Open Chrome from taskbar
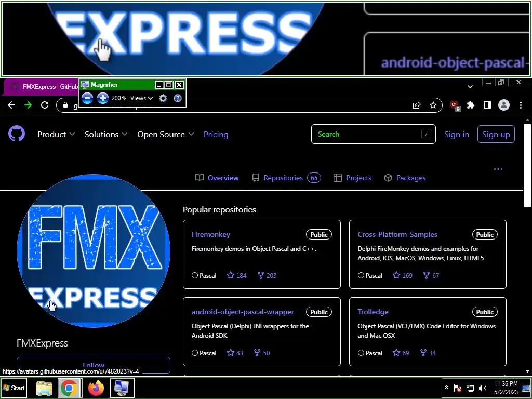Screen dimensions: 532x399 69,388
